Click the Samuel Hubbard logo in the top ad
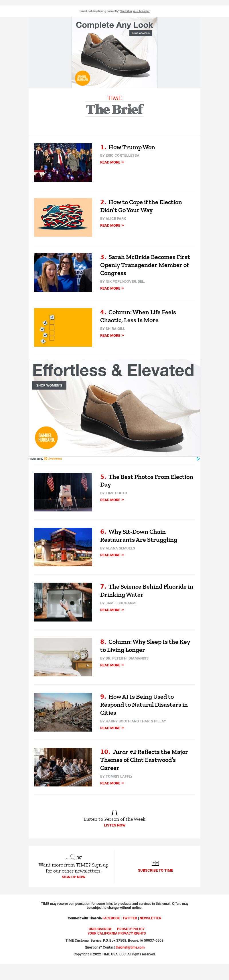The image size is (229, 980). point(82,78)
